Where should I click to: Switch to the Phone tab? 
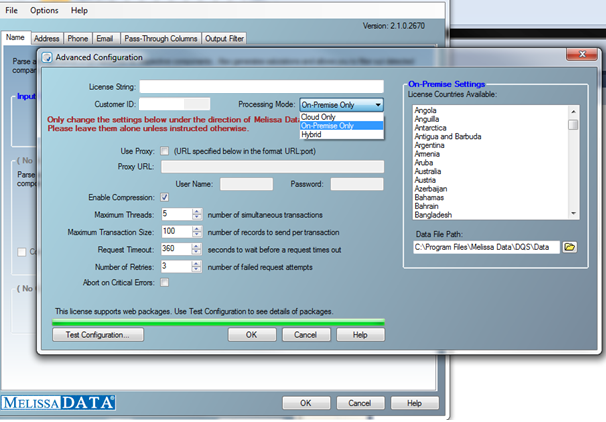tap(78, 39)
